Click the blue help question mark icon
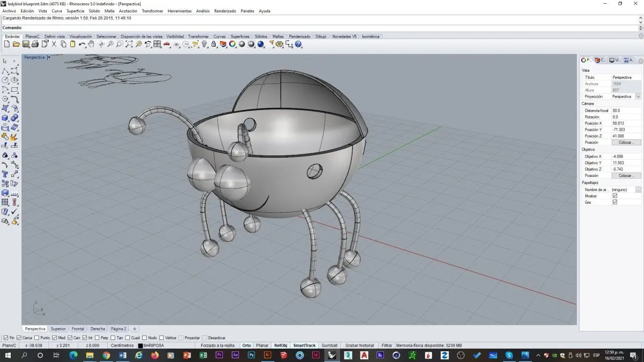644x362 pixels. [299, 44]
